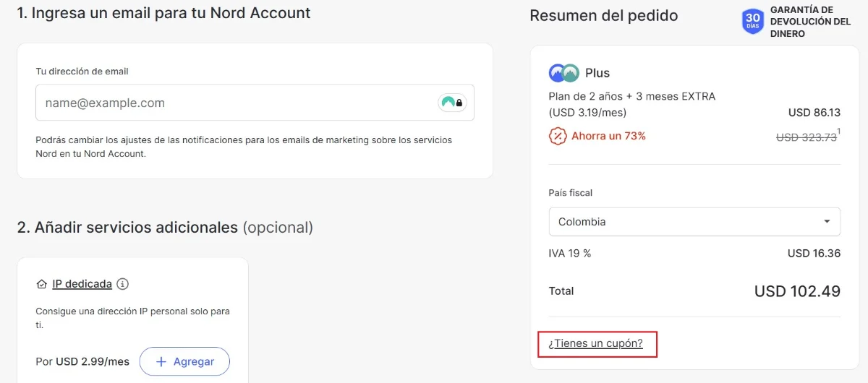This screenshot has width=868, height=383.
Task: Click the Tu dirección de email label
Action: click(82, 72)
